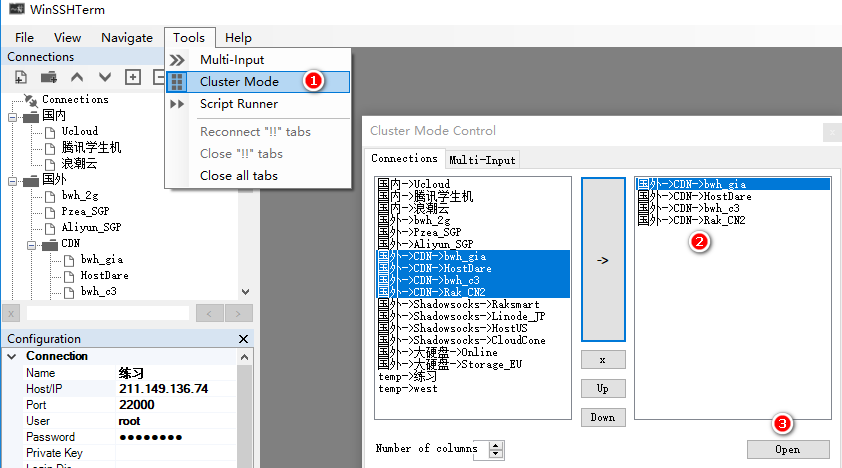Switch to Multi-Input tab in Cluster Control
The width and height of the screenshot is (842, 468).
click(x=481, y=159)
